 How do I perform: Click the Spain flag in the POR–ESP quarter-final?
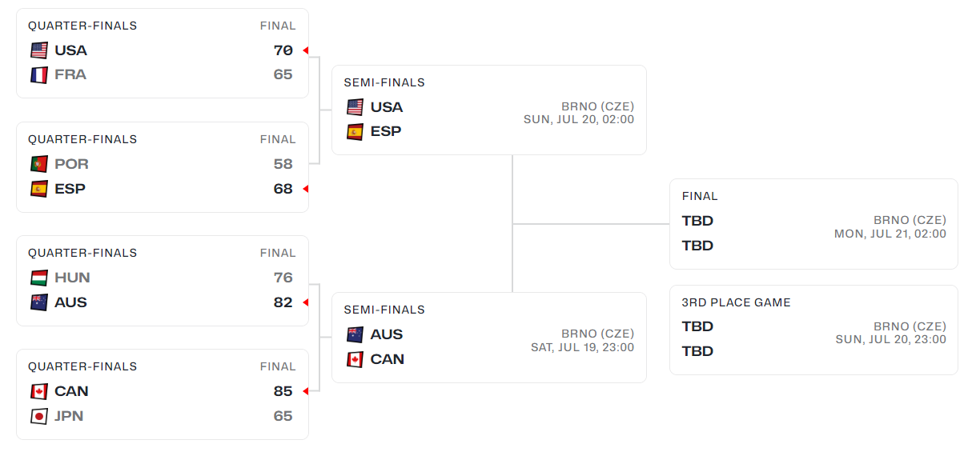(x=38, y=189)
